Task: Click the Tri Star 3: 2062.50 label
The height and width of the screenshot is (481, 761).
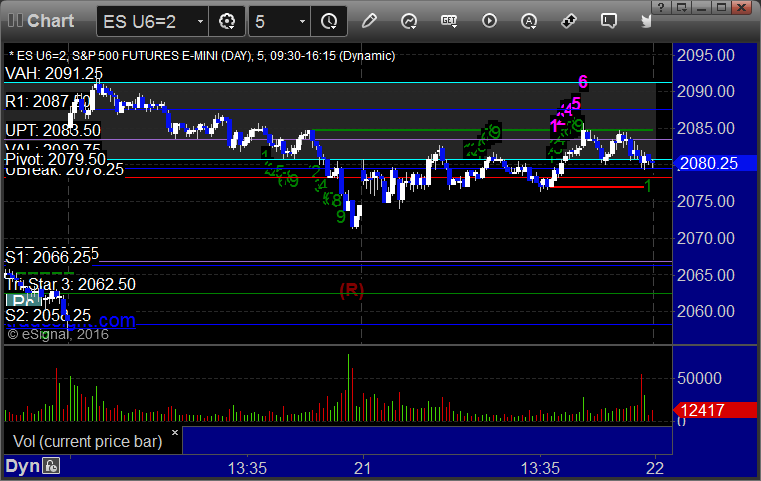Action: pyautogui.click(x=70, y=284)
